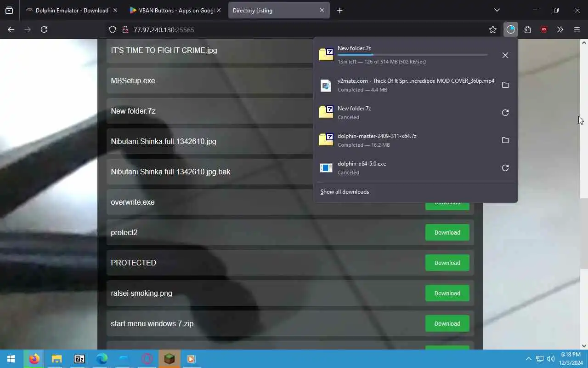Close the VBAN Buttons tab
The image size is (588, 368).
pos(219,10)
